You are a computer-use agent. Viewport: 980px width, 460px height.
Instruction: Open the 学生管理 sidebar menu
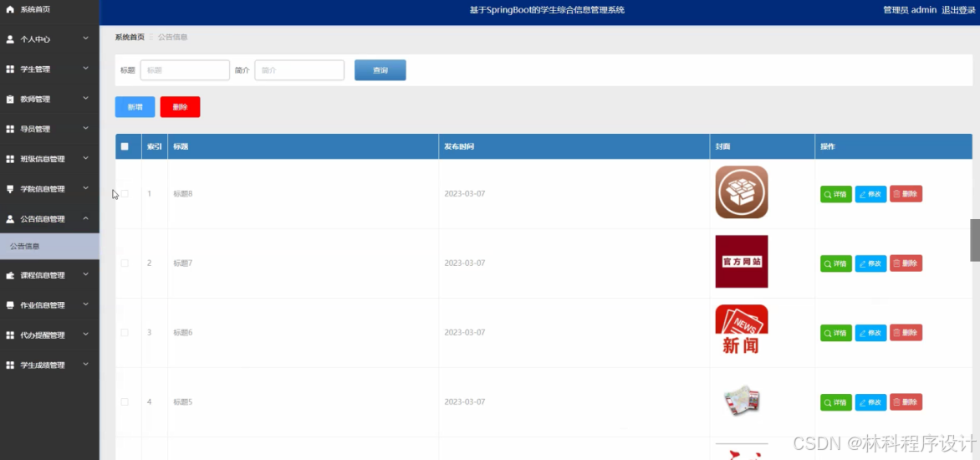(x=49, y=69)
